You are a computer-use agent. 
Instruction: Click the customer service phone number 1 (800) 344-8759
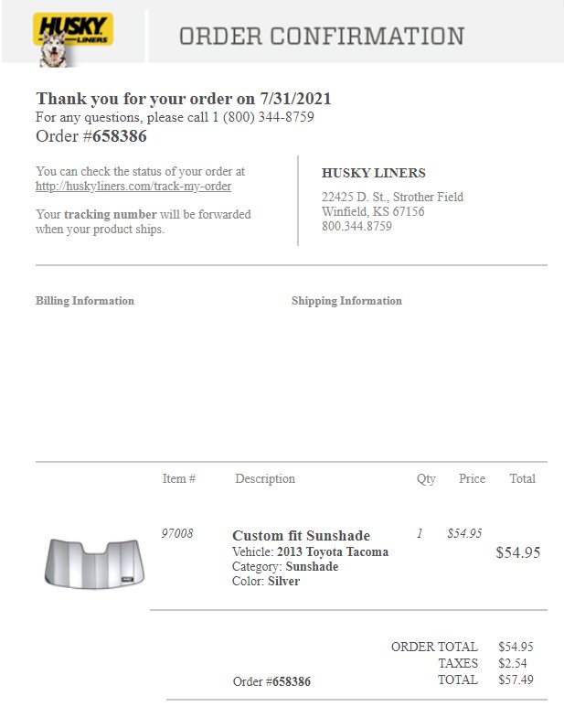[x=263, y=117]
